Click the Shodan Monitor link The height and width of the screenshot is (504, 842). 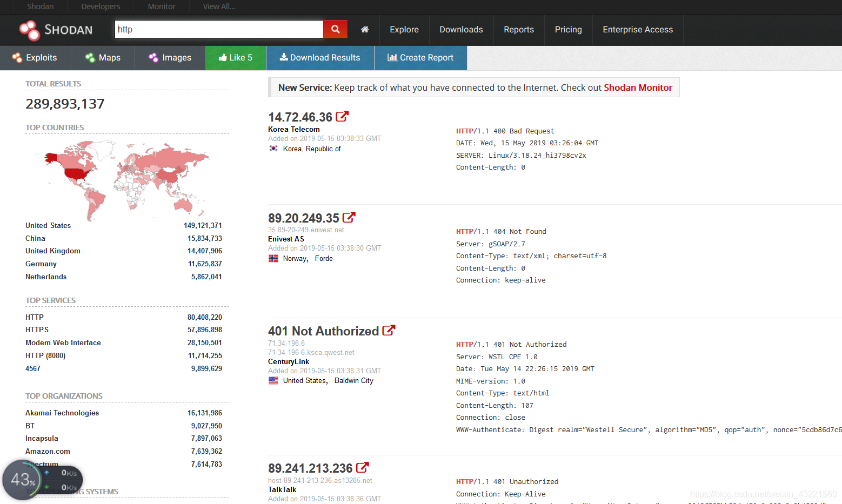click(x=638, y=88)
